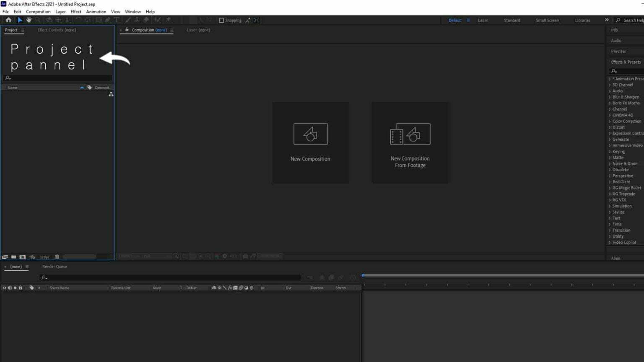644x362 pixels.
Task: Expand the Color Correction effects group
Action: click(626, 121)
